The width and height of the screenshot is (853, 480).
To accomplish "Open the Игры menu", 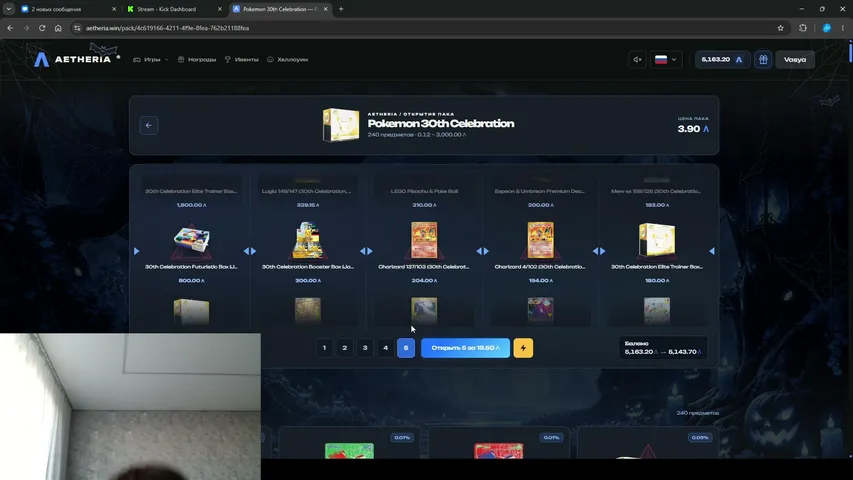I will click(x=151, y=59).
